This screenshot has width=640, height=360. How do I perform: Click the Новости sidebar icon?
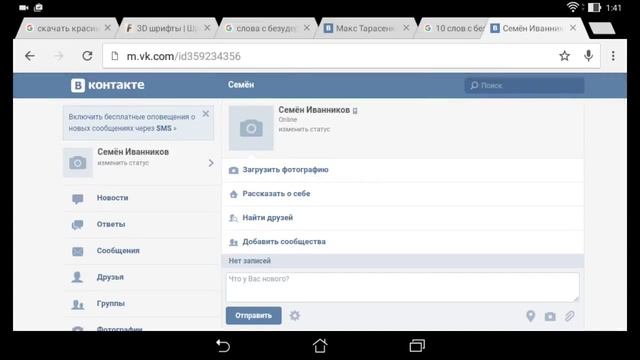[x=78, y=198]
